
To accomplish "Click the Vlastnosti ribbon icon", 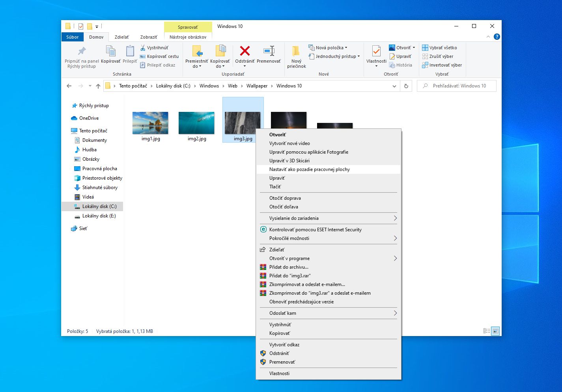I will pos(376,51).
